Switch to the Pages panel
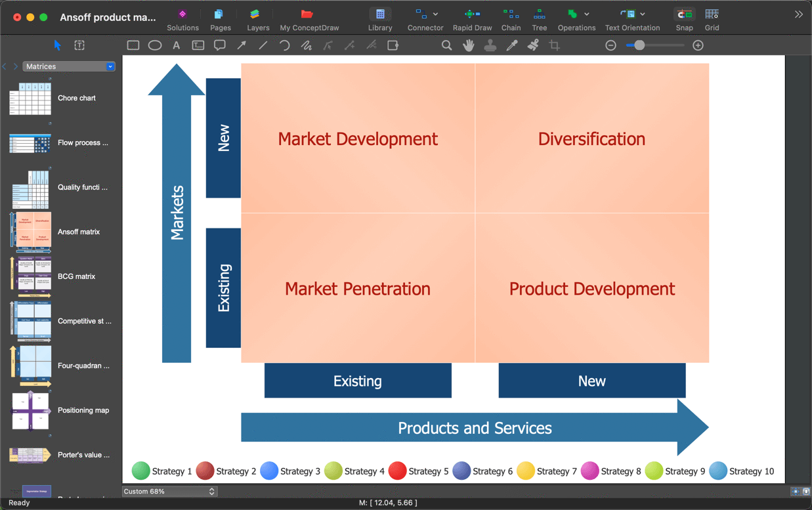This screenshot has height=510, width=812. click(220, 18)
